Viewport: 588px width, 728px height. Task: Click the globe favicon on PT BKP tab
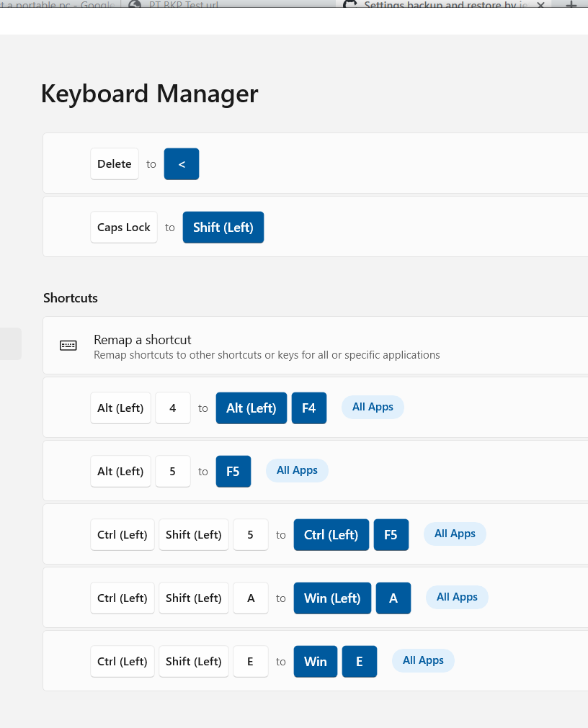135,4
